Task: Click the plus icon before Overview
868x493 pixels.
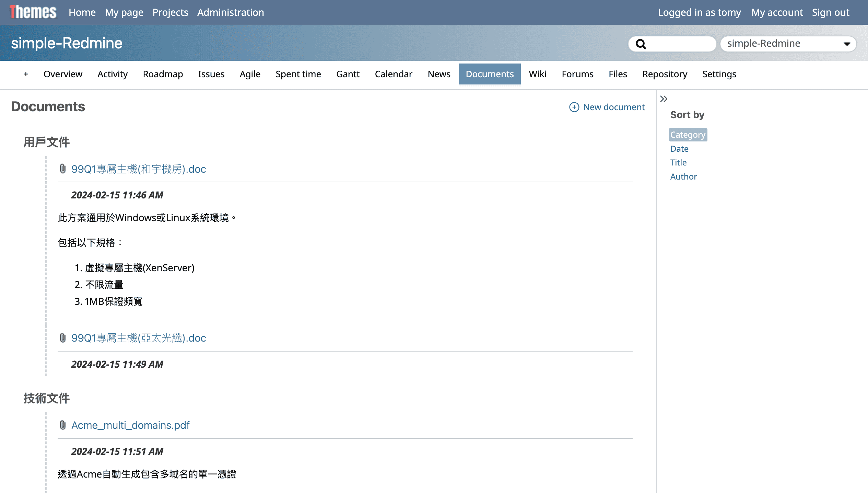Action: tap(26, 74)
